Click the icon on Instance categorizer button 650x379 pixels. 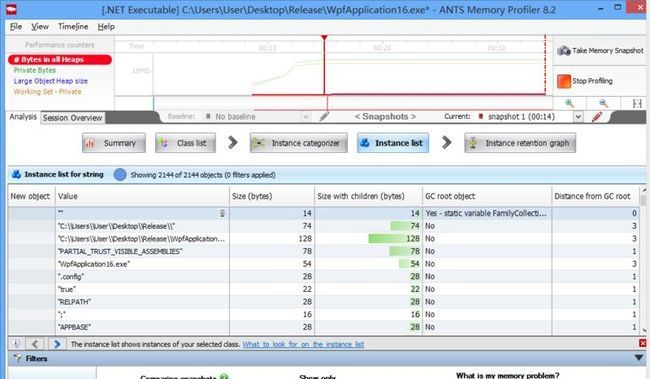tap(259, 143)
